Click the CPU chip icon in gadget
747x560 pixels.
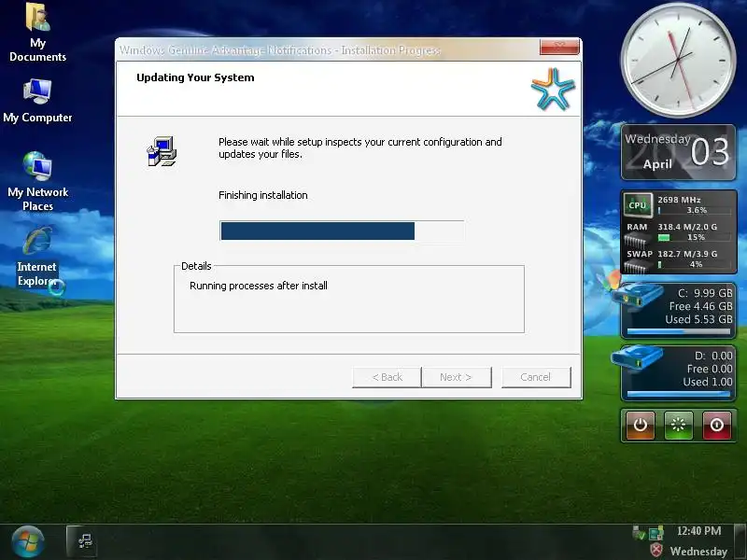pos(638,204)
